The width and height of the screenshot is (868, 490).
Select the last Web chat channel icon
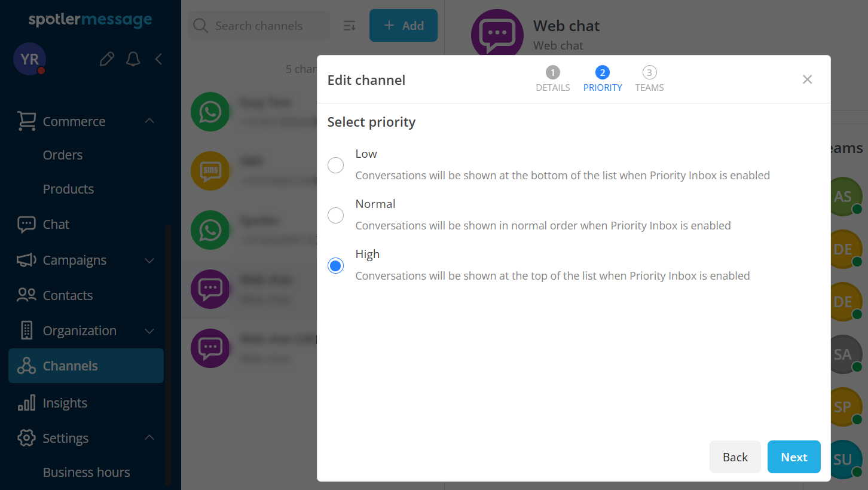tap(210, 348)
